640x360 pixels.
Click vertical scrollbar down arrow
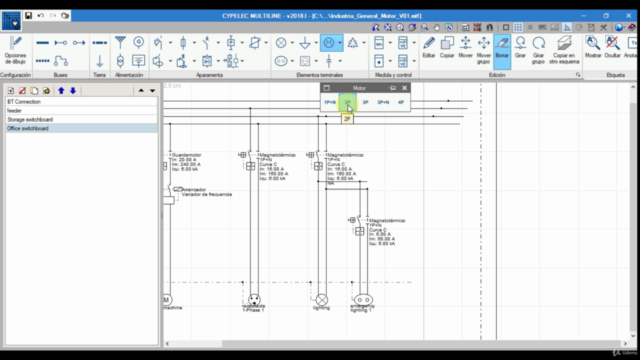[x=633, y=336]
